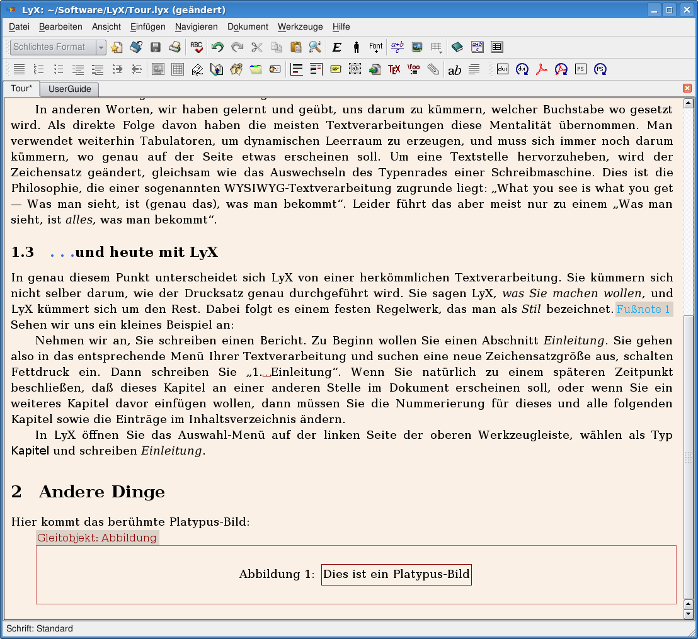
Task: Open the Datei menu
Action: 19,27
